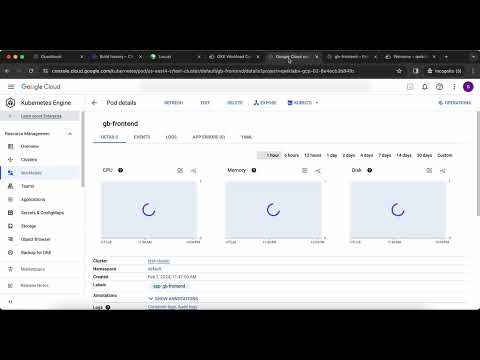Select Object Browser in the sidebar

pos(35,239)
